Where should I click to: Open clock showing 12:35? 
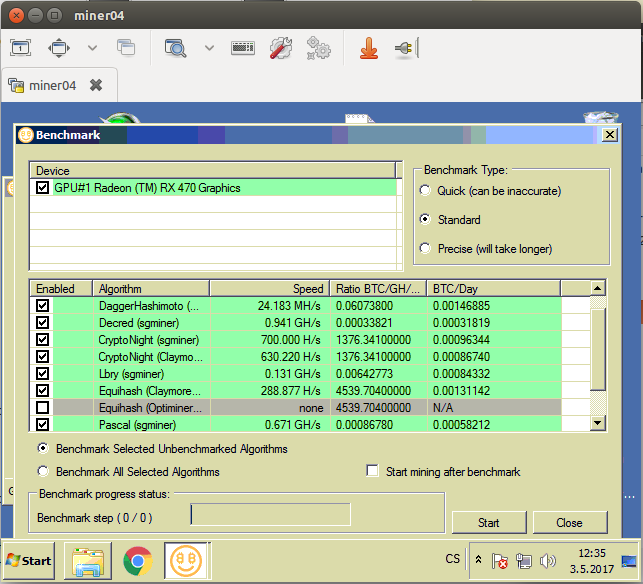pyautogui.click(x=592, y=561)
